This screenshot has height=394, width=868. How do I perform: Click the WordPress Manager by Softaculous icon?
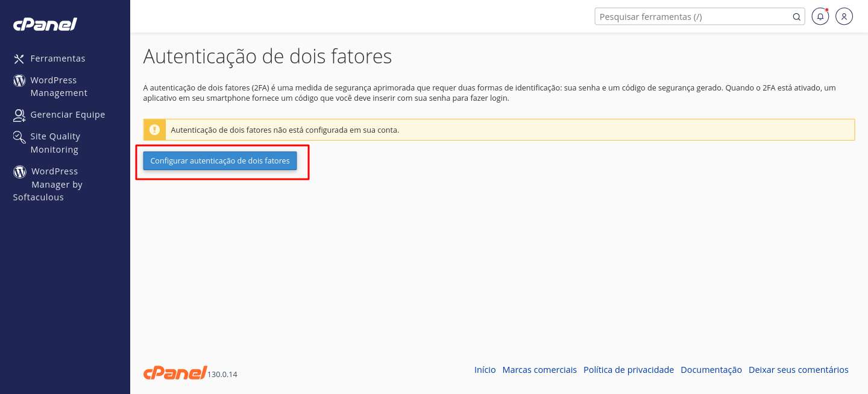pyautogui.click(x=20, y=172)
